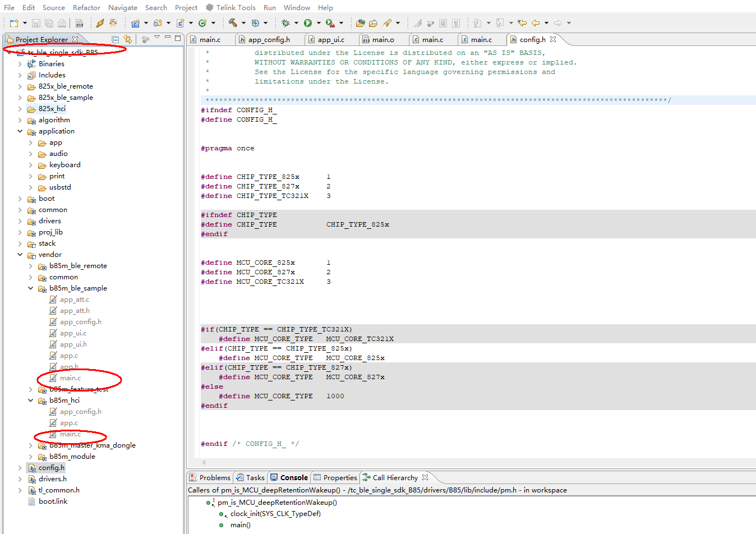Image resolution: width=756 pixels, height=534 pixels.
Task: Click the New C source file icon
Action: pyautogui.click(x=181, y=23)
